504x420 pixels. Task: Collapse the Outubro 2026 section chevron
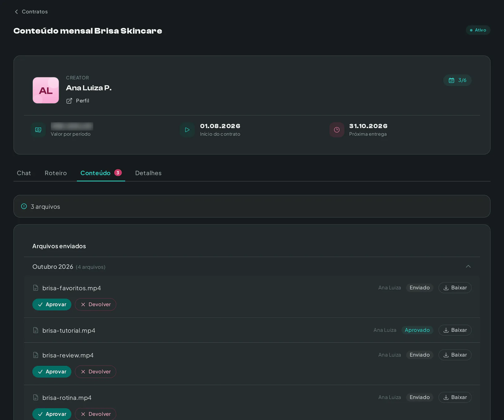click(468, 267)
